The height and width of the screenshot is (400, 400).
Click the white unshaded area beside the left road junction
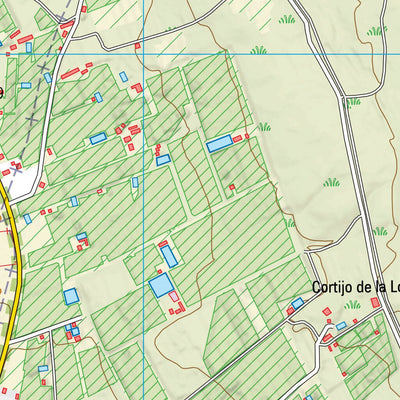25,182
